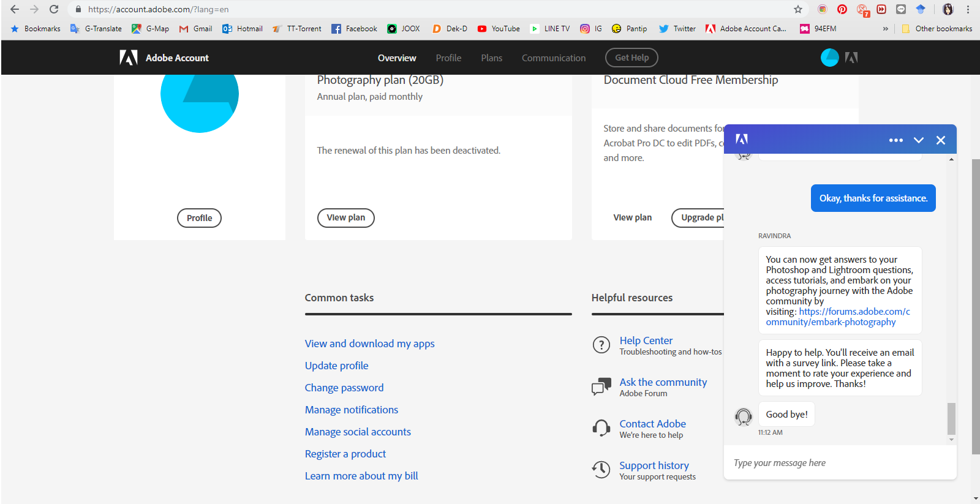View site security lock info
This screenshot has width=980, height=504.
[x=78, y=9]
